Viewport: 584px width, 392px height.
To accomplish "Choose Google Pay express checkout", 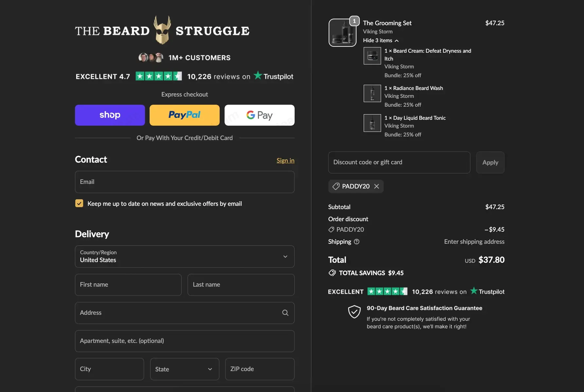I will [x=260, y=115].
